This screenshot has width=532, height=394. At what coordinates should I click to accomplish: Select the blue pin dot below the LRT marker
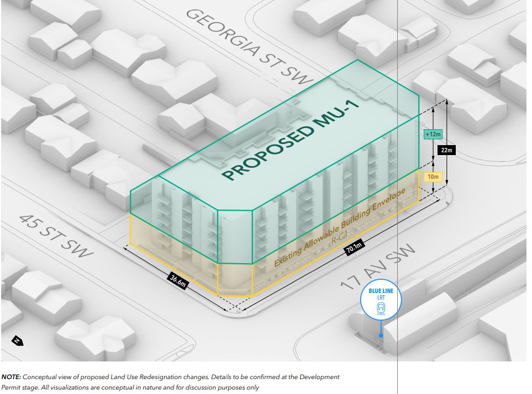(381, 335)
